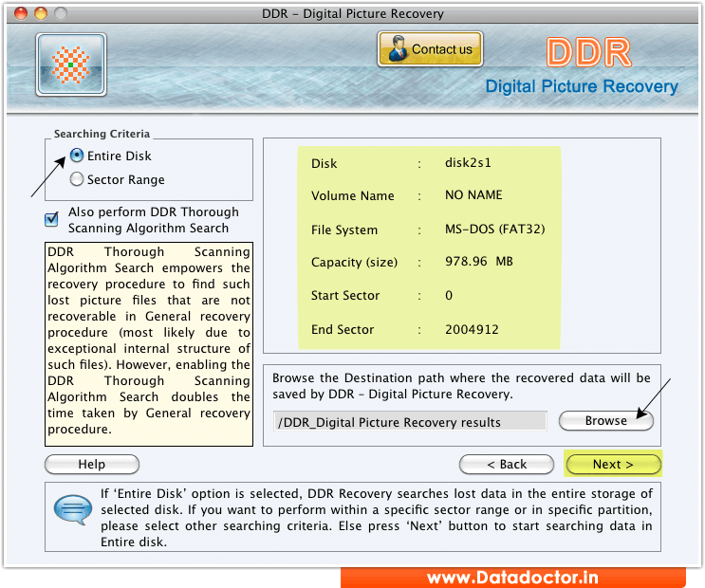This screenshot has width=705, height=588.
Task: Click the DDR Thorough Scanning description text box
Action: coord(149,344)
